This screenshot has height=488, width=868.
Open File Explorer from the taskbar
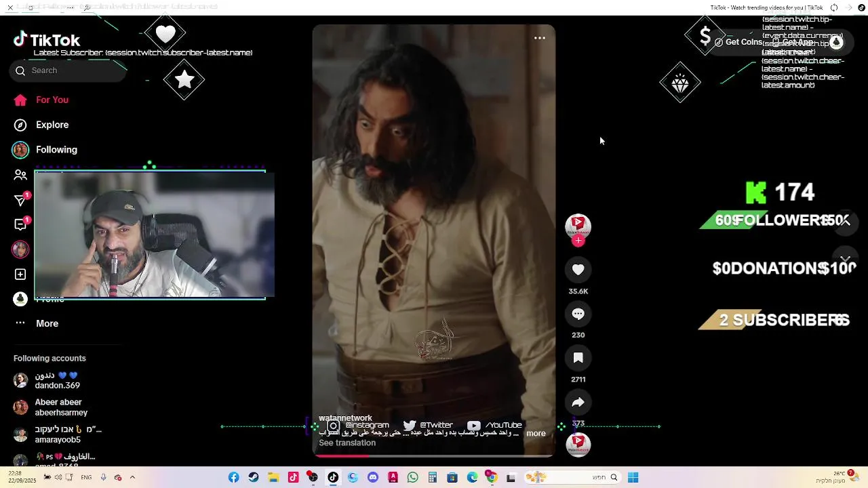pos(273,478)
